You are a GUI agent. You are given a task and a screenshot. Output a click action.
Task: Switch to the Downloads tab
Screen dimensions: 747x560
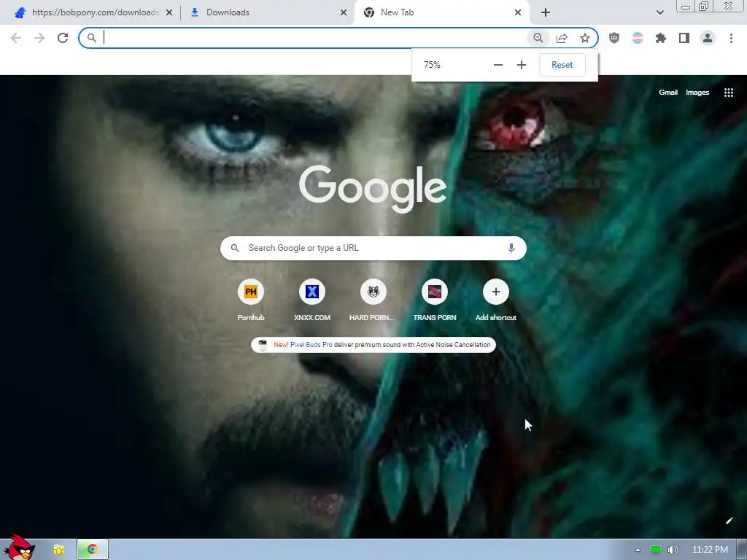pyautogui.click(x=268, y=12)
